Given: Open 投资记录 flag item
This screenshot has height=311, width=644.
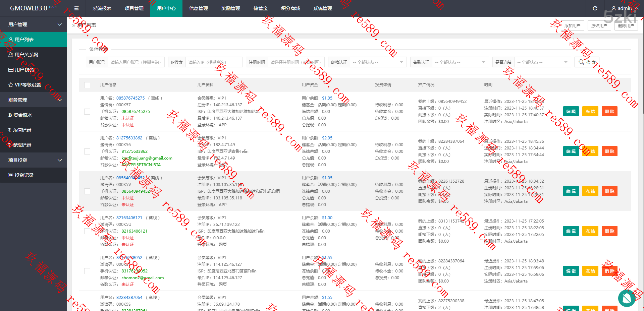Looking at the screenshot, I should (x=24, y=175).
